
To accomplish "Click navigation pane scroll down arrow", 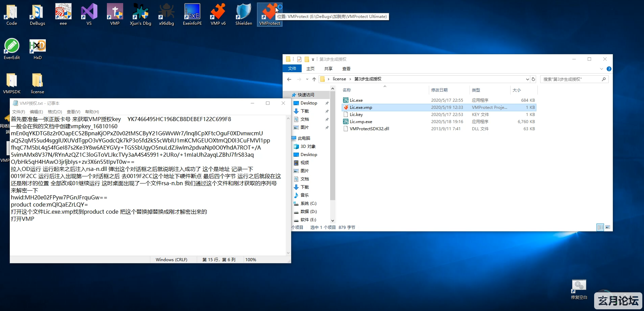I will [x=333, y=220].
